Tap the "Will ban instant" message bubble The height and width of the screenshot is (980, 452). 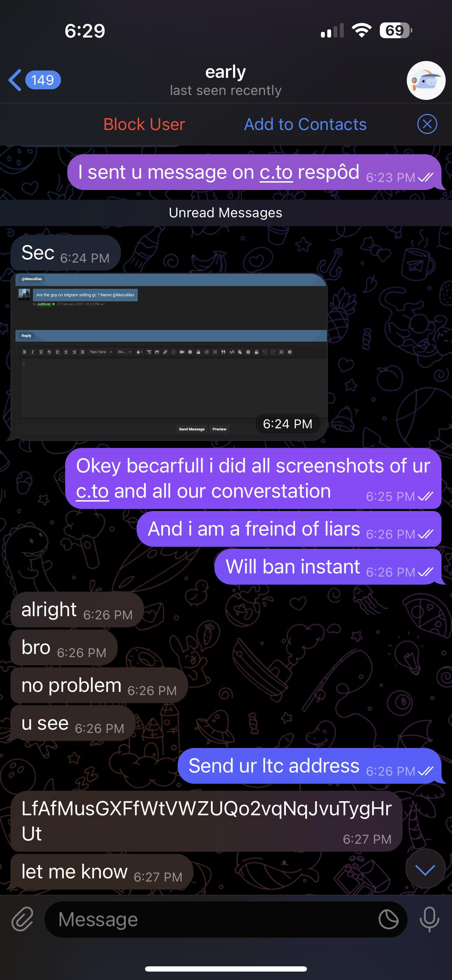pos(328,567)
